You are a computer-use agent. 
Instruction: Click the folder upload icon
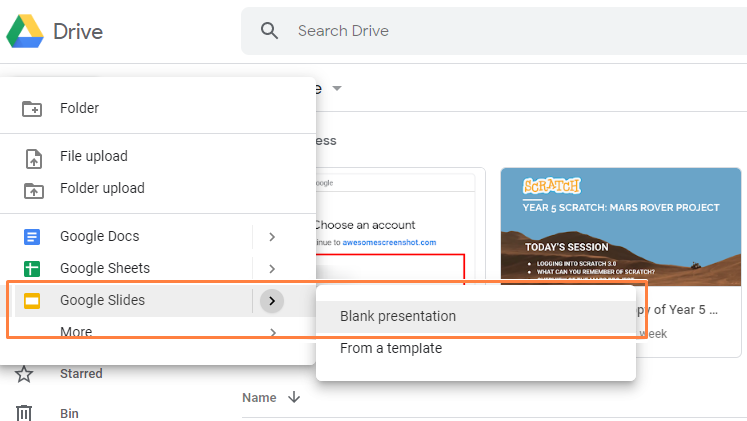(x=33, y=190)
